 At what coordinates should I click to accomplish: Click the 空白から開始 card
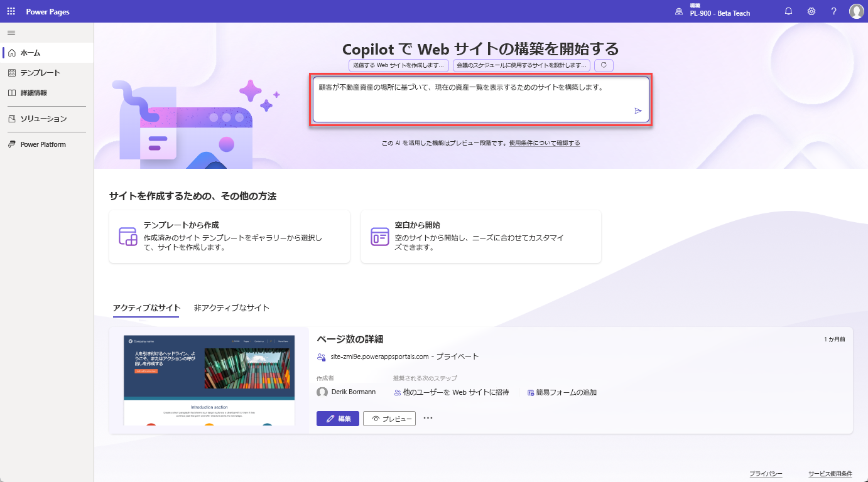[481, 237]
